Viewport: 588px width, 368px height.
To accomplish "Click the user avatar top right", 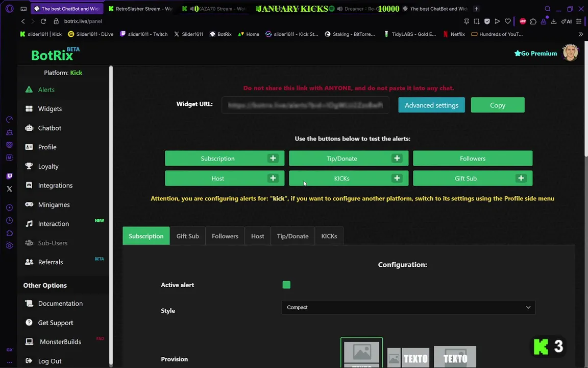I will (x=570, y=53).
